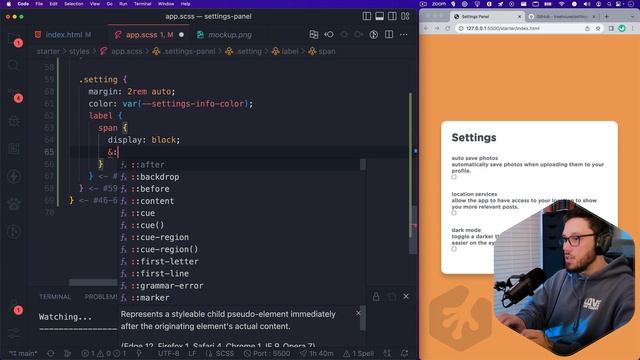
Task: Open the Terminal menu in menu bar
Action: pyautogui.click(x=142, y=4)
